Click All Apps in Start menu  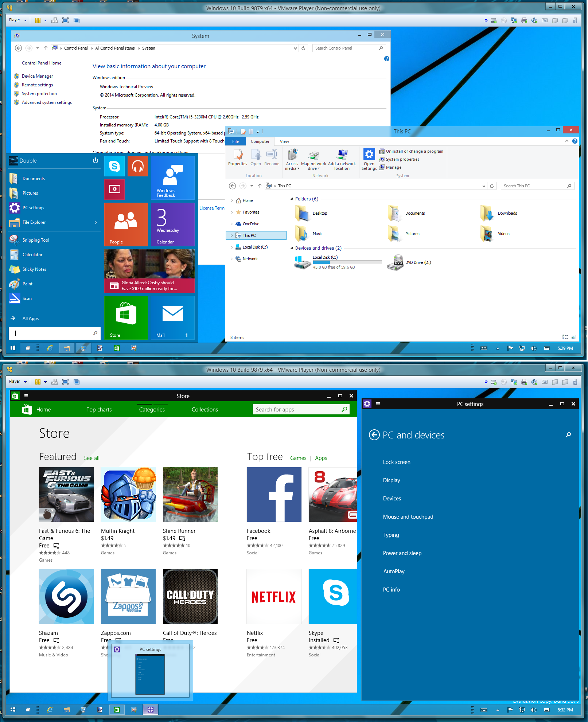point(31,319)
